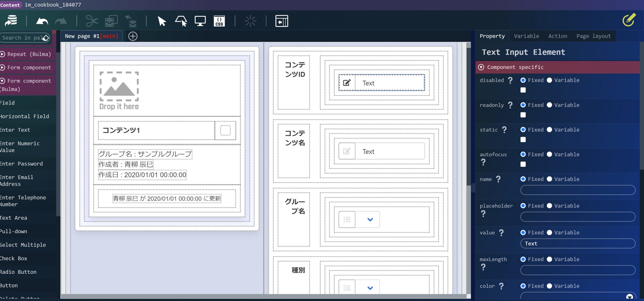Click help icon next to value

tap(501, 232)
